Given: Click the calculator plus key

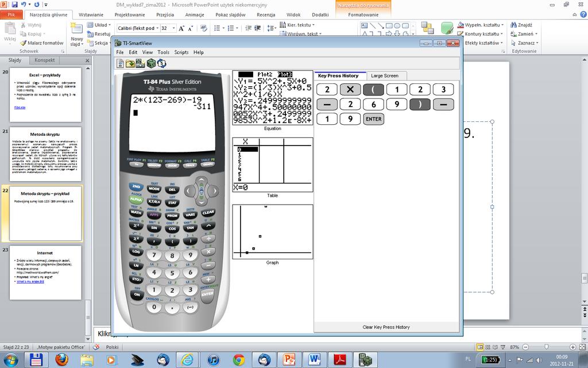Looking at the screenshot, I should coord(208,279).
